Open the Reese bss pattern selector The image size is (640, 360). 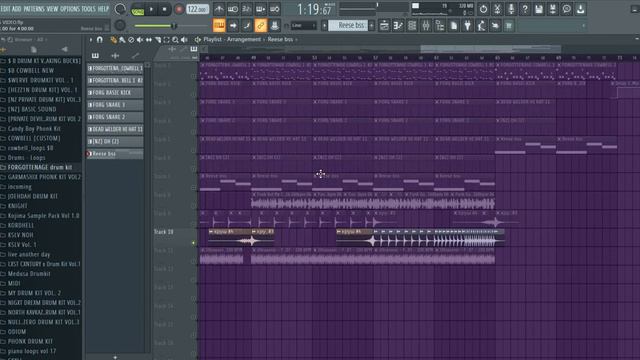pos(347,25)
